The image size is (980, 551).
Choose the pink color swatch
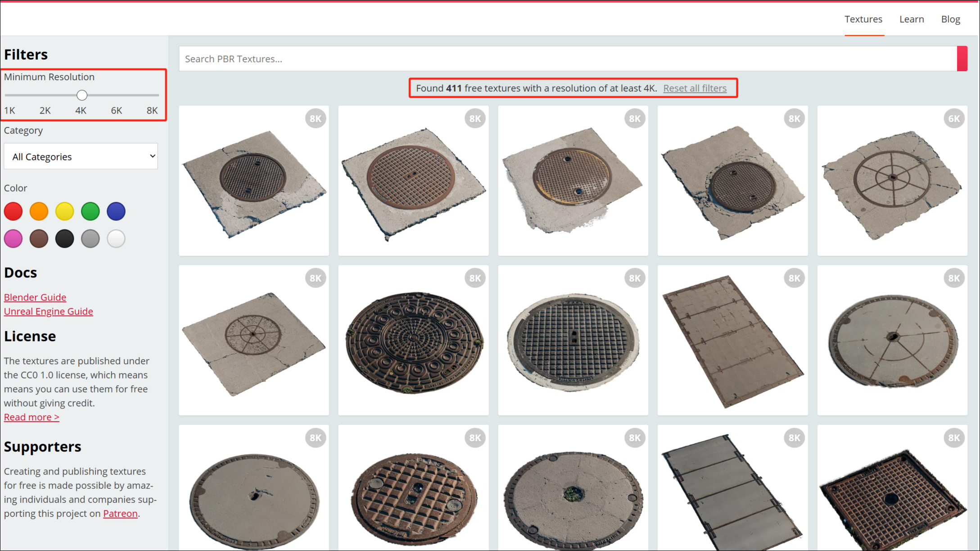[13, 238]
